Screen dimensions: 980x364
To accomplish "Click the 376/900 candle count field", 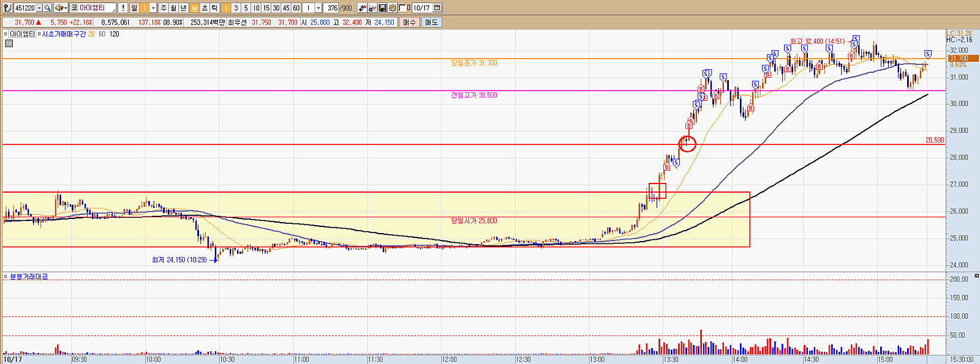I will click(339, 8).
